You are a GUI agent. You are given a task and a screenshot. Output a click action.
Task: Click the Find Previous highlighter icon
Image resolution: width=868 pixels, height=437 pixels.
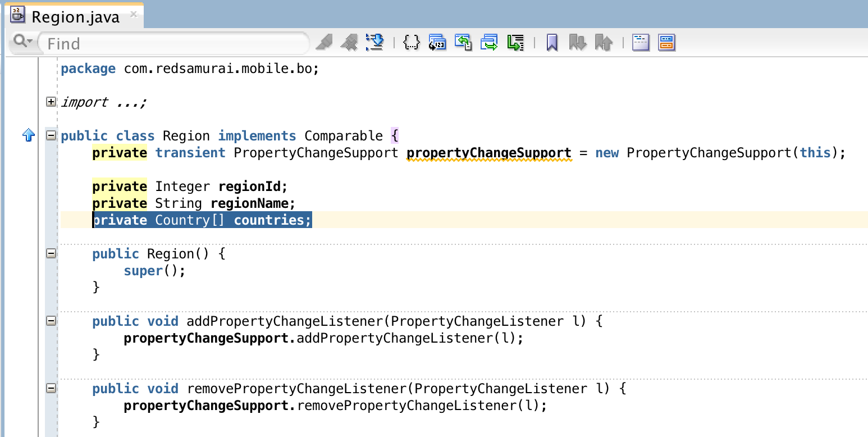tap(349, 42)
